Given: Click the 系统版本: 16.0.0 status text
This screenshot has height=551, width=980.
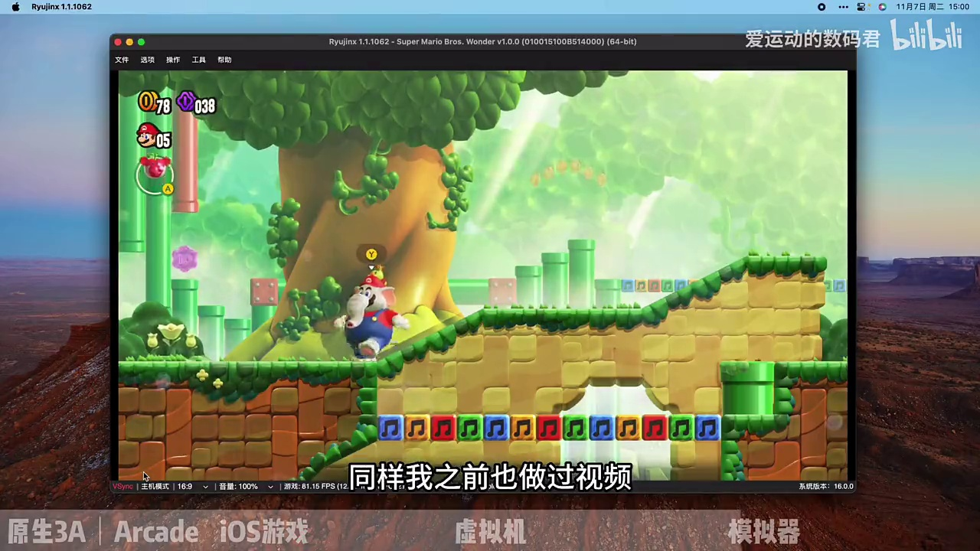Looking at the screenshot, I should tap(825, 487).
